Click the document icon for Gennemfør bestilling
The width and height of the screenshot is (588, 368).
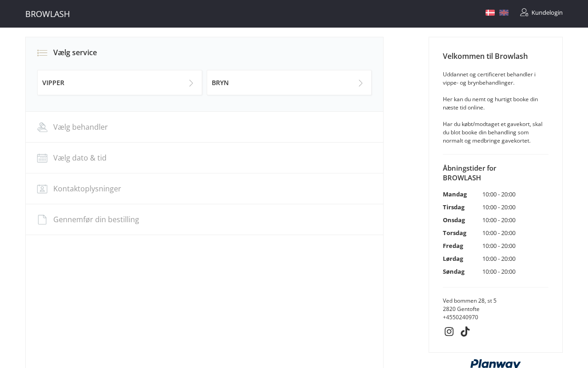tap(42, 220)
